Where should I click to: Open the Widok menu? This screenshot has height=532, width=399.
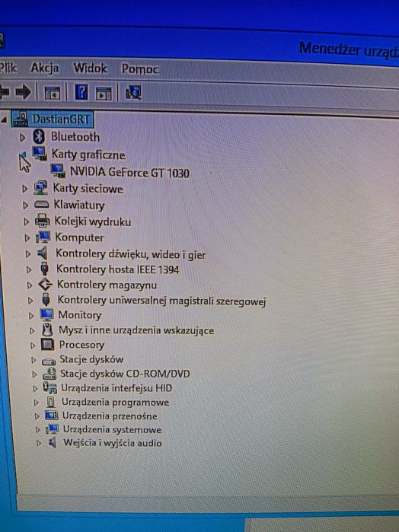(x=91, y=68)
